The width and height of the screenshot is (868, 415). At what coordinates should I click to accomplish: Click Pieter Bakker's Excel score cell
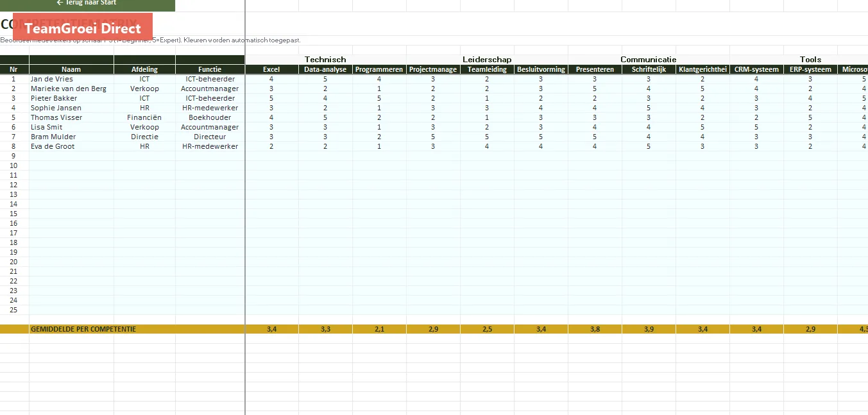click(x=271, y=98)
